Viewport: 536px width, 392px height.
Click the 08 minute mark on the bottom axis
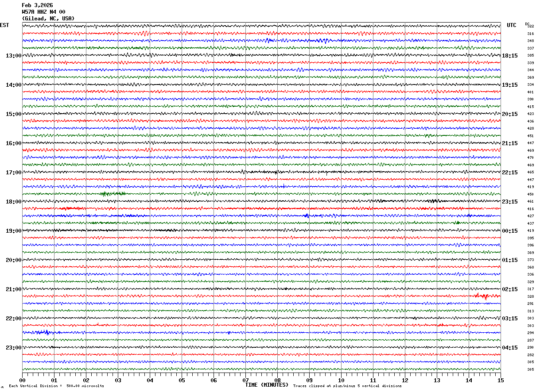[277, 380]
